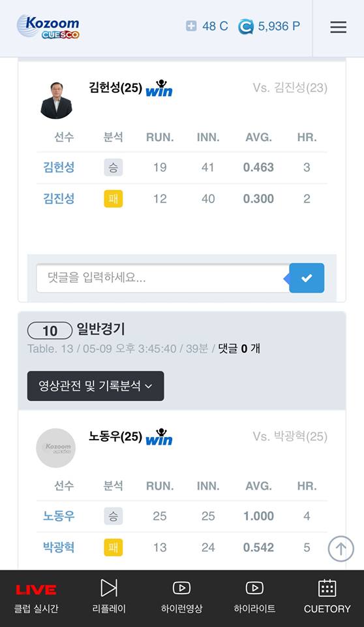The width and height of the screenshot is (364, 627).
Task: Submit comment with the checkmark button
Action: (x=307, y=278)
